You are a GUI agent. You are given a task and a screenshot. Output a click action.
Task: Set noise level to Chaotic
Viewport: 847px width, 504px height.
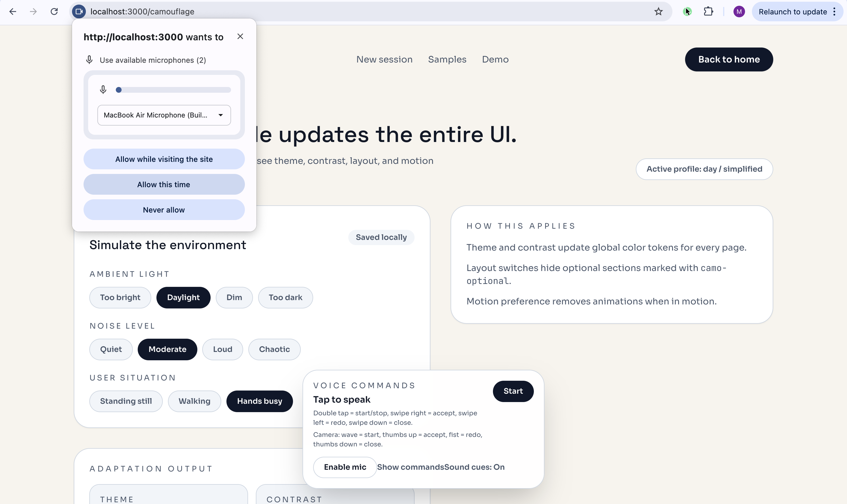point(274,349)
